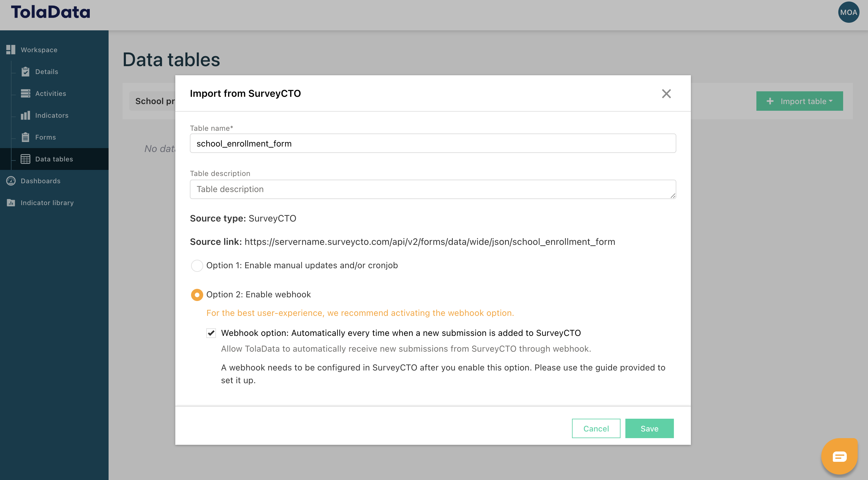The width and height of the screenshot is (868, 480).
Task: Uncheck the Webhook option checkbox
Action: tap(211, 333)
